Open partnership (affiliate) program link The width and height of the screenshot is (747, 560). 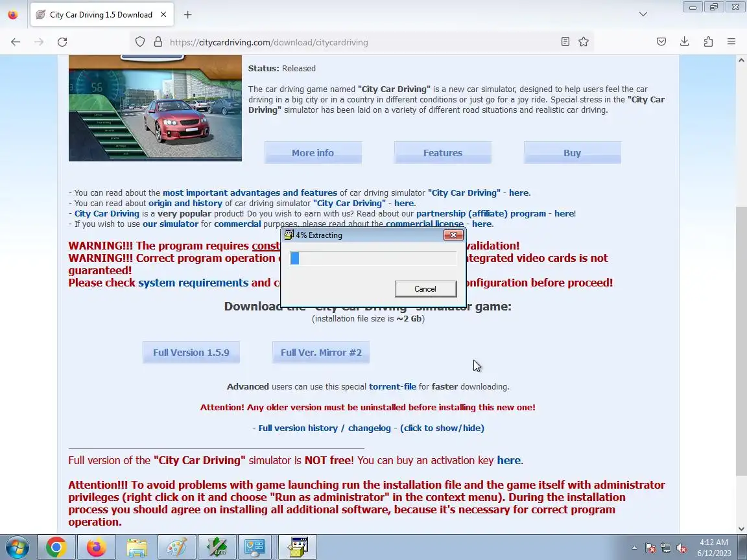point(481,214)
